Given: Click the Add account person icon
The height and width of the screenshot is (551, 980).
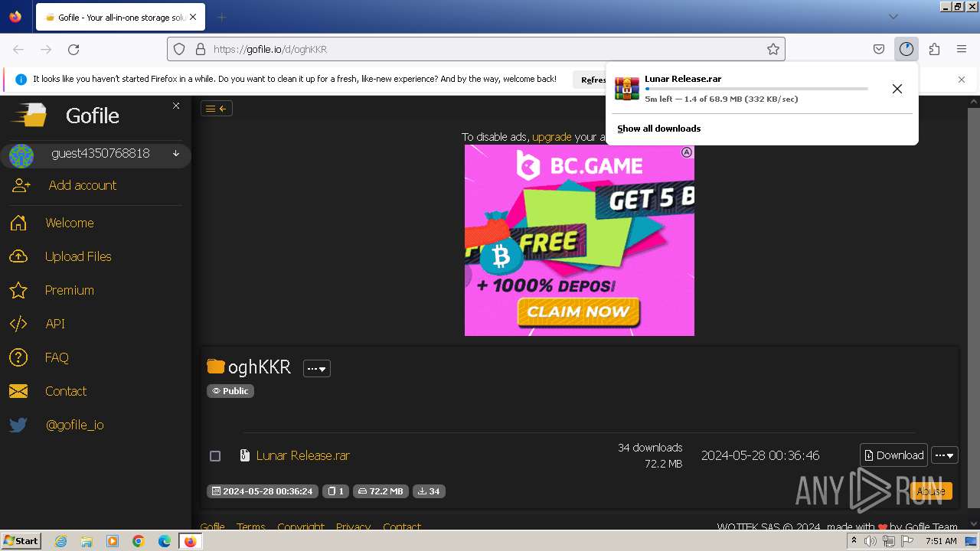Looking at the screenshot, I should click(x=21, y=185).
